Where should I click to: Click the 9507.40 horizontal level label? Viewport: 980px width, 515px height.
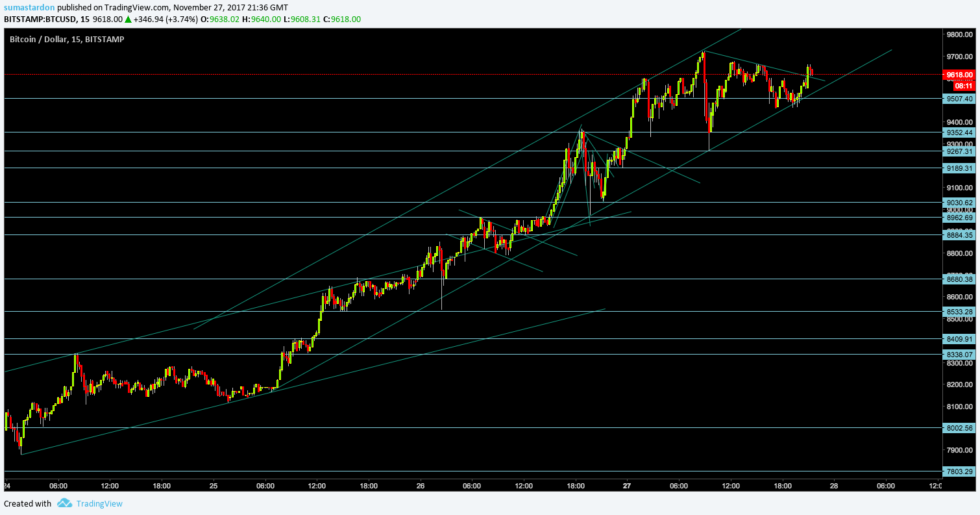[x=959, y=99]
